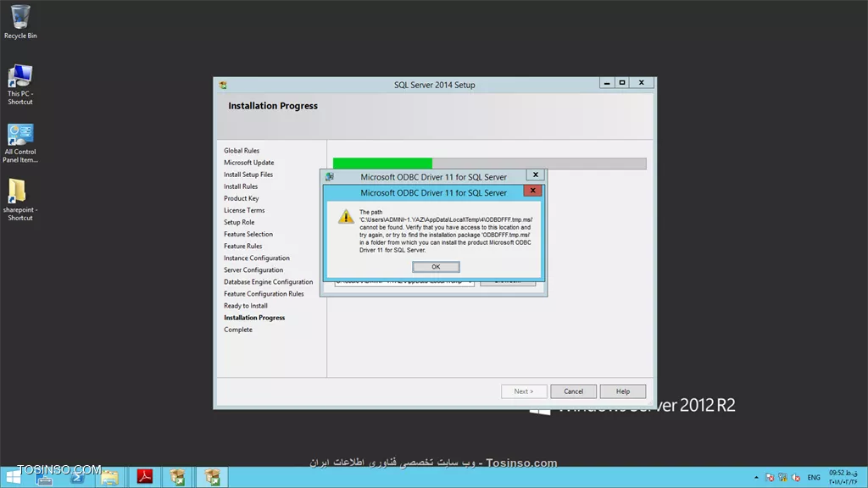868x488 pixels.
Task: Select the Feature Rules step
Action: (242, 247)
